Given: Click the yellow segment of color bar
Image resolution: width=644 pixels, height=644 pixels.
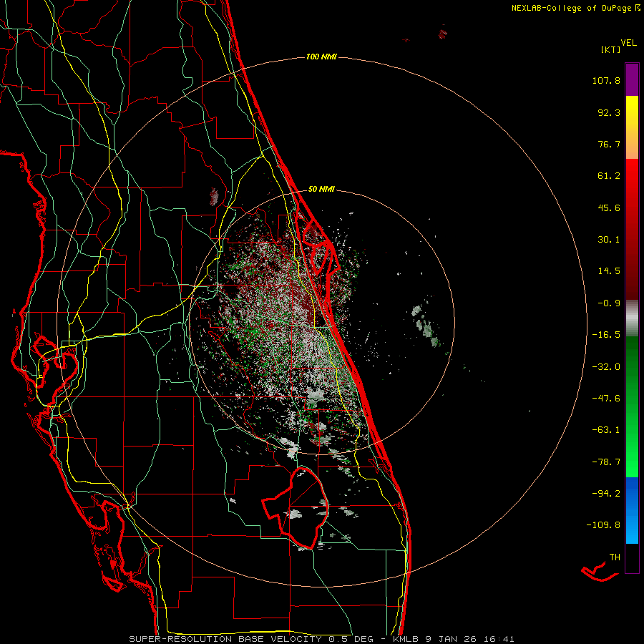Looking at the screenshot, I should pos(632,127).
